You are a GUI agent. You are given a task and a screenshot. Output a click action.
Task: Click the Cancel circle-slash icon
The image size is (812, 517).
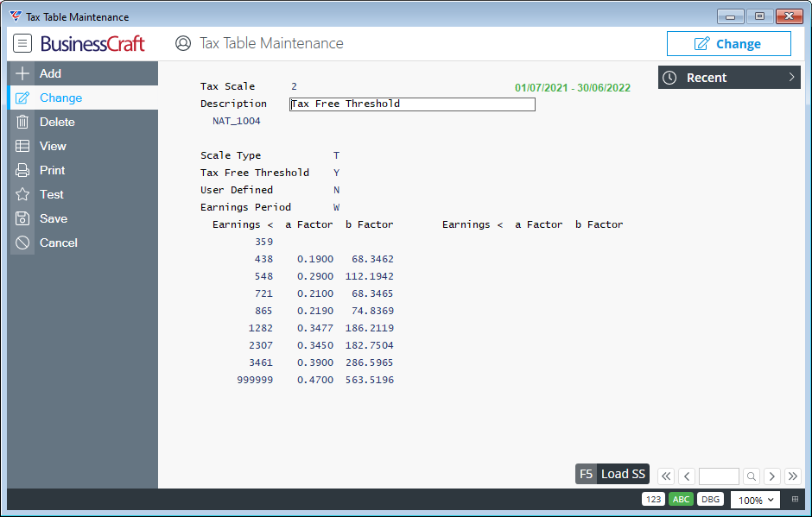coord(22,243)
